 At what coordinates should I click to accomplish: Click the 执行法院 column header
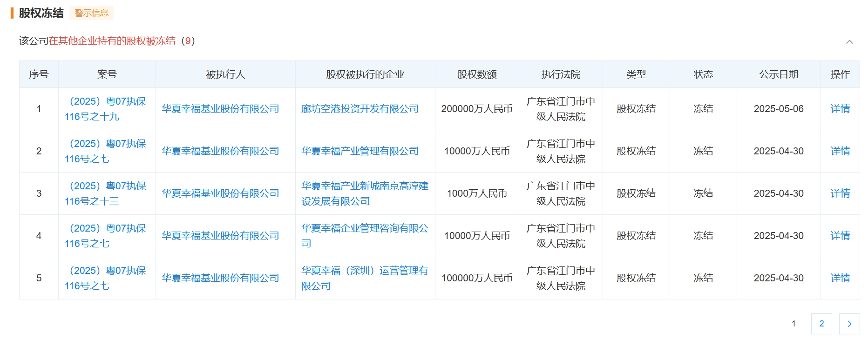point(561,74)
